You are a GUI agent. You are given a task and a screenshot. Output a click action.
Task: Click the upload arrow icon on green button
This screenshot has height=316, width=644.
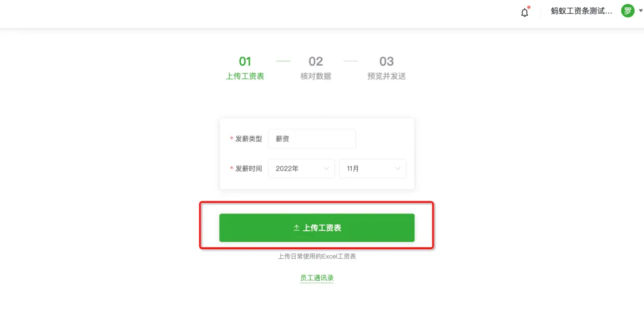click(296, 228)
